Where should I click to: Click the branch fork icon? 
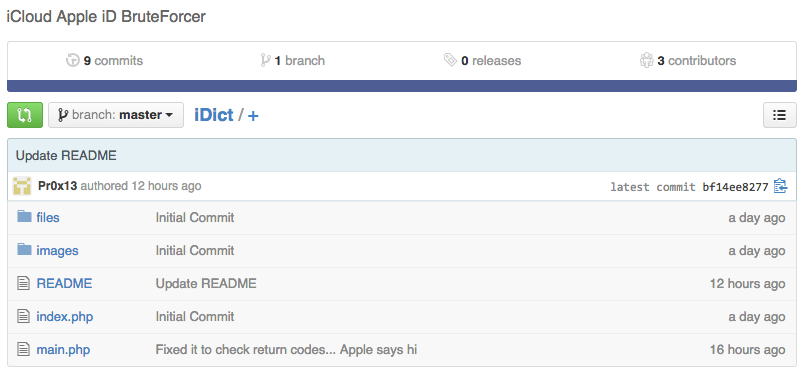[x=265, y=60]
